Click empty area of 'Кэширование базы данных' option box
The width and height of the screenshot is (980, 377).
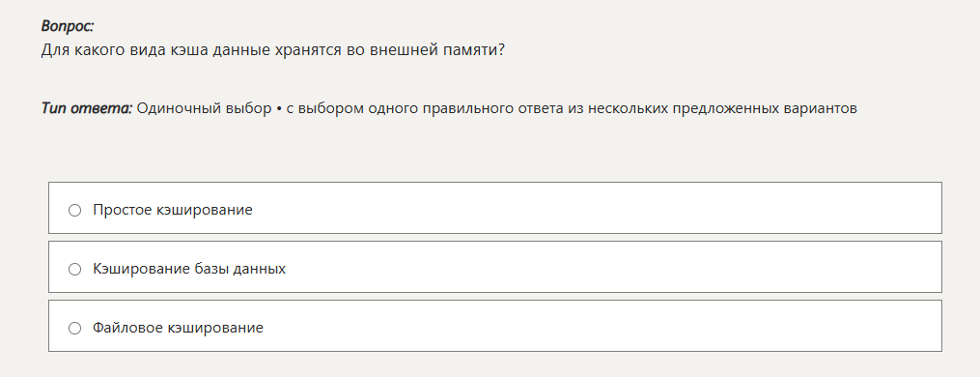[612, 267]
